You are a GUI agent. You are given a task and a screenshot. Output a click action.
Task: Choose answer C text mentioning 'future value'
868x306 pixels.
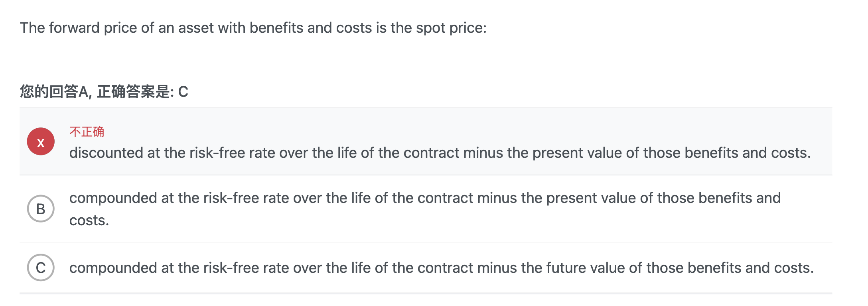point(442,268)
